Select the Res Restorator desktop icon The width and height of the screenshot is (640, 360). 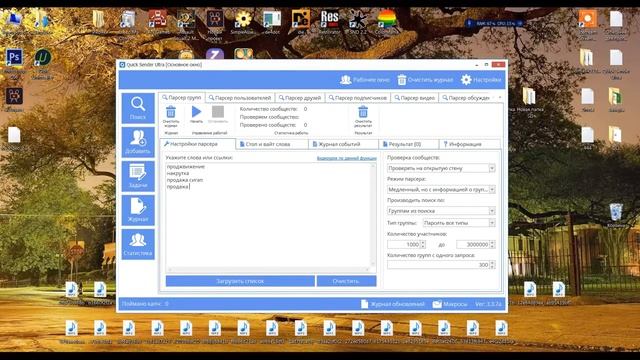pyautogui.click(x=329, y=20)
